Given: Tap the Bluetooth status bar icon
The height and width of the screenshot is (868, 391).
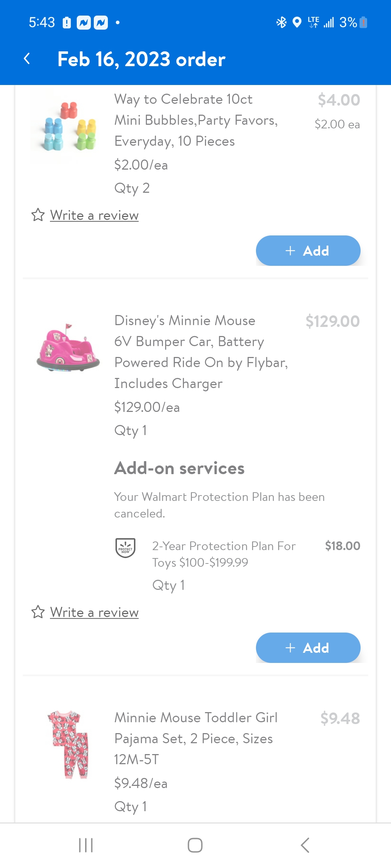Looking at the screenshot, I should [281, 22].
